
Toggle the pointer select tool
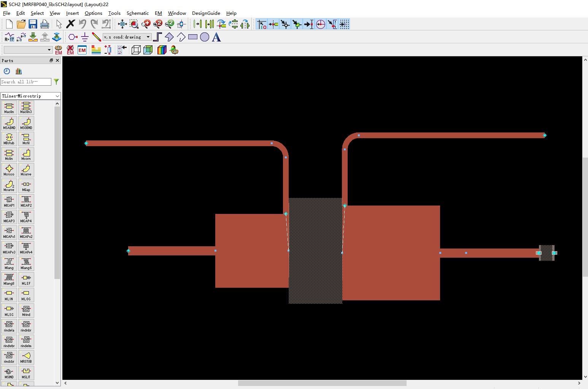pos(59,24)
